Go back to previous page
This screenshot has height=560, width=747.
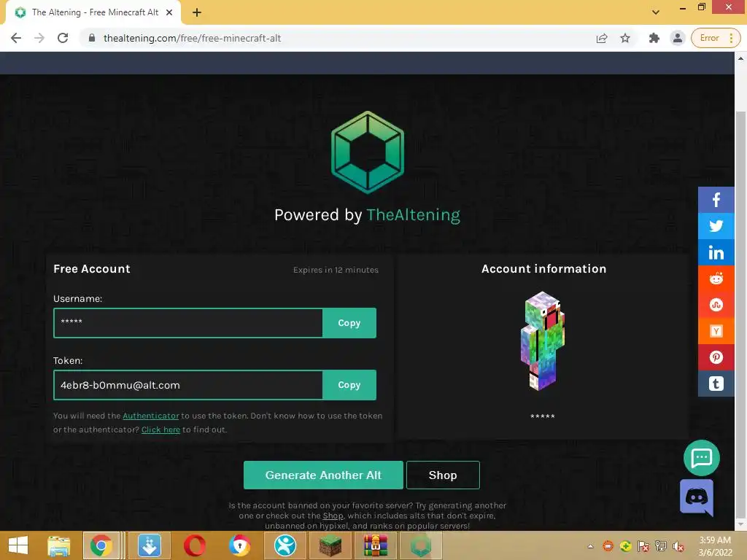tap(16, 38)
